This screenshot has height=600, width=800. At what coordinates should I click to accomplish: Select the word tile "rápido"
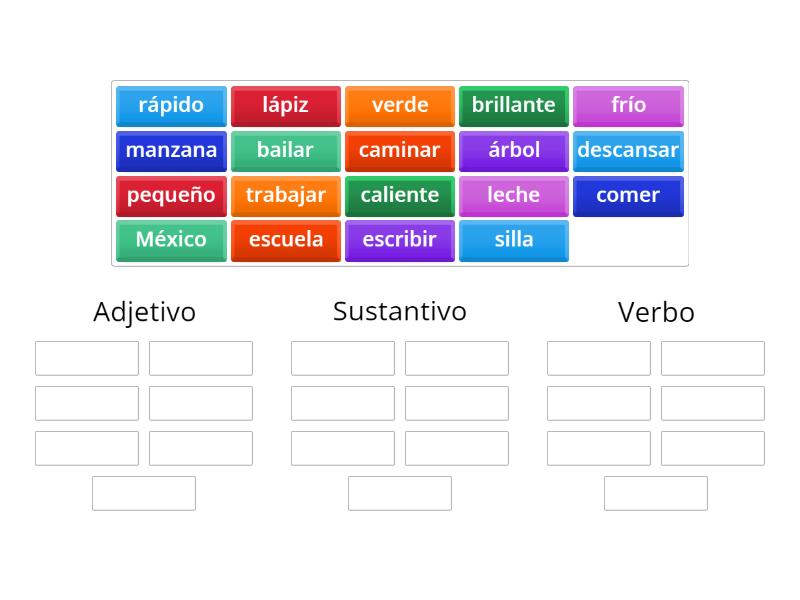(x=171, y=105)
